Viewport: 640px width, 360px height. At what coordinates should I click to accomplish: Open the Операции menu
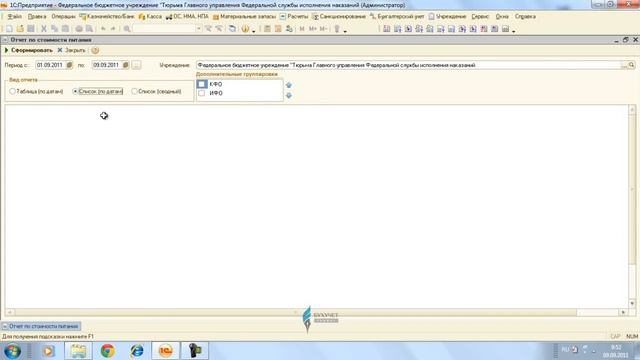tap(64, 16)
